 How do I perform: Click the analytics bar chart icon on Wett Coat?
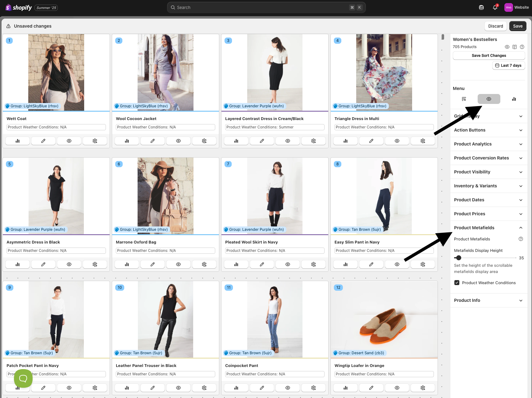point(18,141)
